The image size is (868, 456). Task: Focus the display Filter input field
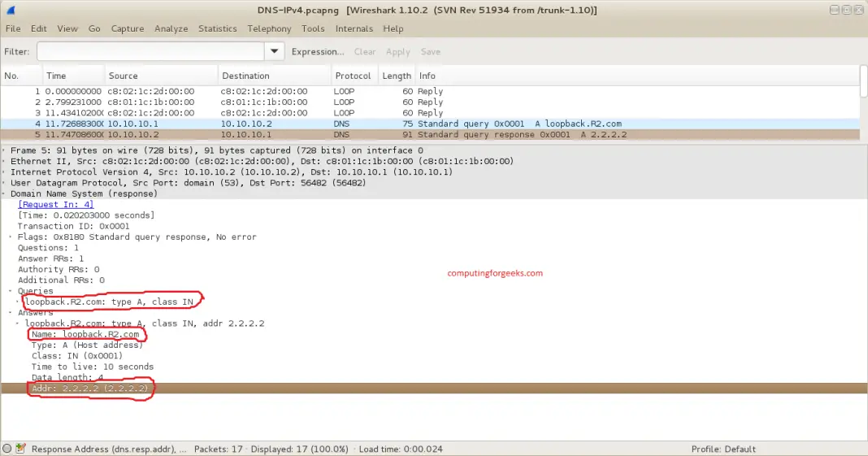click(150, 51)
